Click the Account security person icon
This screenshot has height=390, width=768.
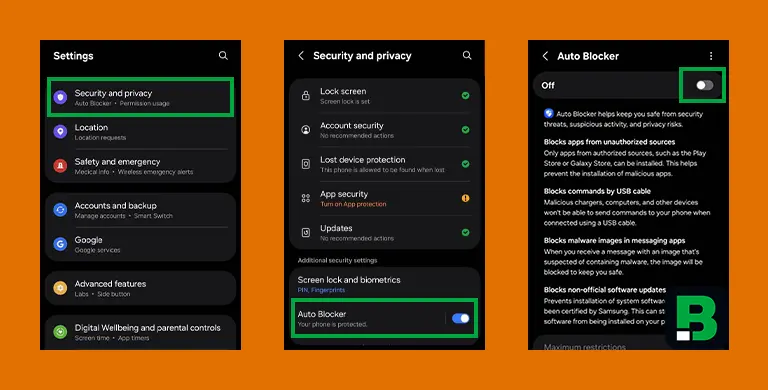[x=306, y=130]
